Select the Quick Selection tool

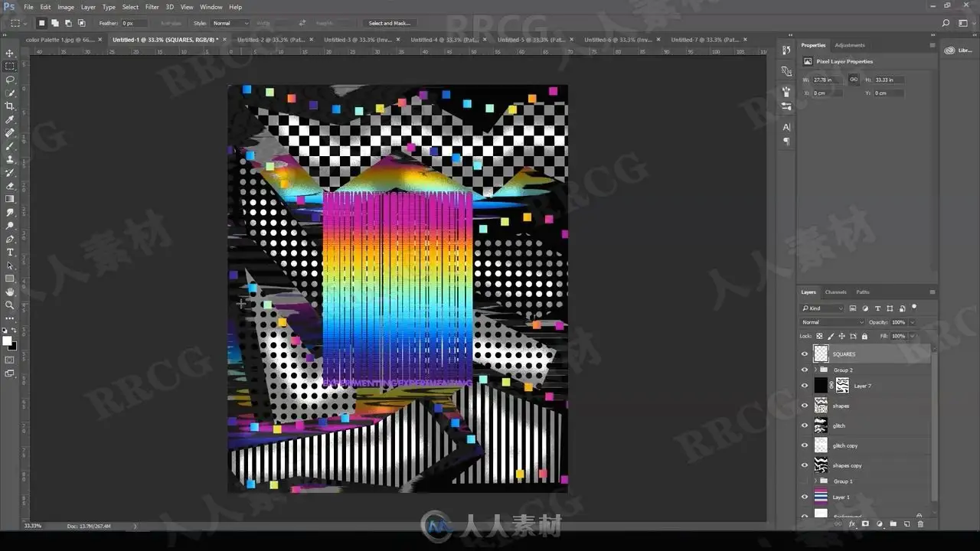[x=10, y=93]
